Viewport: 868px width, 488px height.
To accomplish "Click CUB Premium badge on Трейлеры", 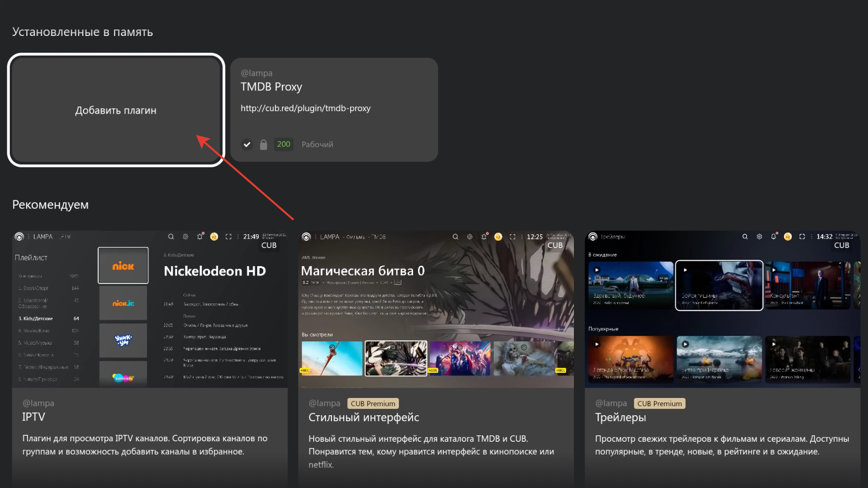I will pos(659,403).
